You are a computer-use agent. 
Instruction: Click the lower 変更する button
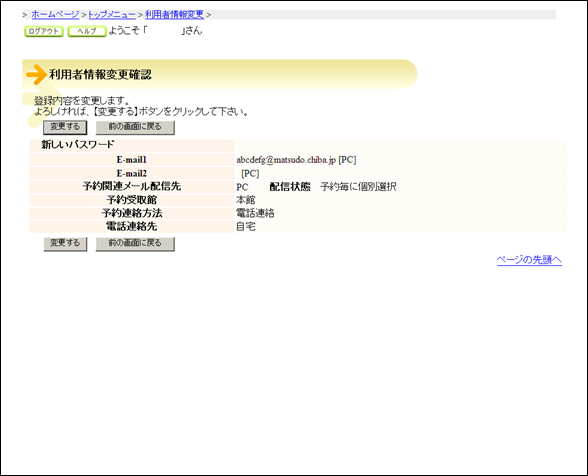(x=65, y=244)
